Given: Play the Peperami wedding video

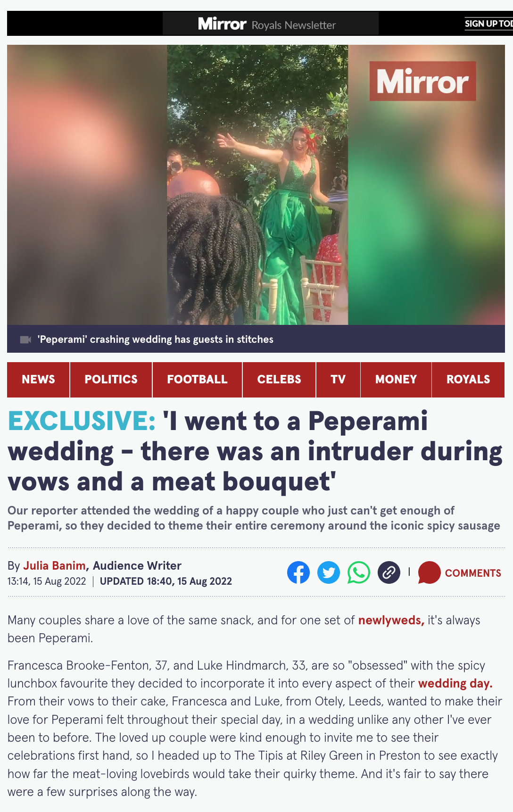Looking at the screenshot, I should click(x=257, y=185).
